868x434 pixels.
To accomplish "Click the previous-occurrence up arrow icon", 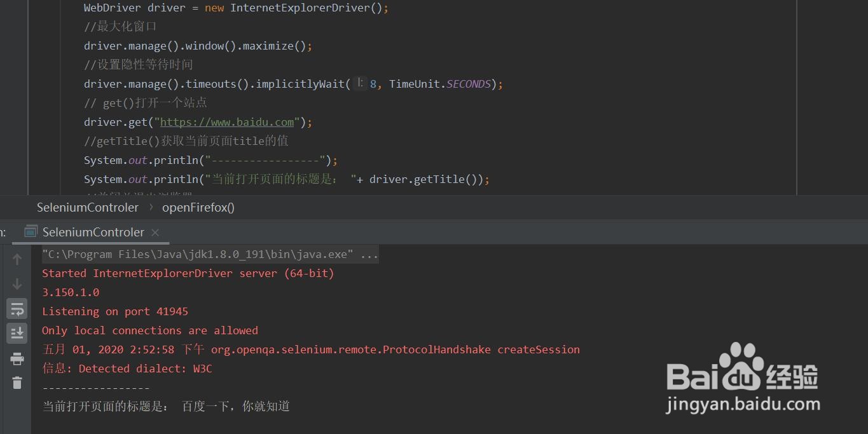I will tap(17, 259).
